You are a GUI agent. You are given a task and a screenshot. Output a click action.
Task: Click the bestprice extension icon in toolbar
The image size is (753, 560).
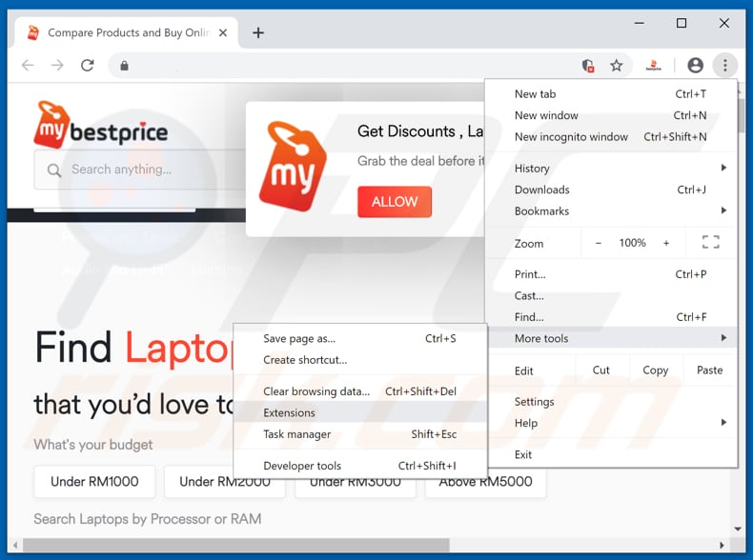(x=653, y=66)
